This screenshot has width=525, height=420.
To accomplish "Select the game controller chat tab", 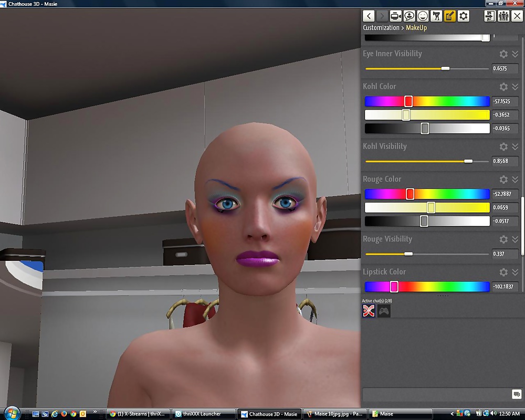I will point(384,311).
